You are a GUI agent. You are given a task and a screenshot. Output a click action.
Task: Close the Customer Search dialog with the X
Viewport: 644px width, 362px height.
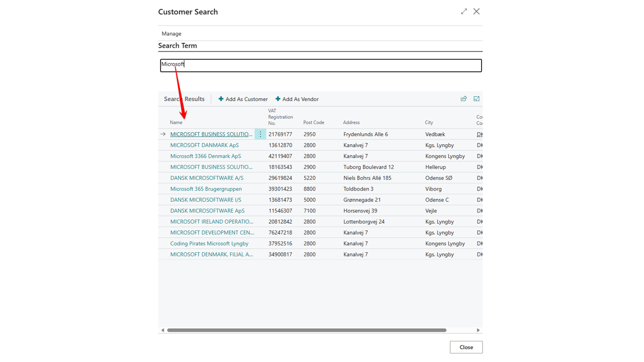click(x=476, y=12)
